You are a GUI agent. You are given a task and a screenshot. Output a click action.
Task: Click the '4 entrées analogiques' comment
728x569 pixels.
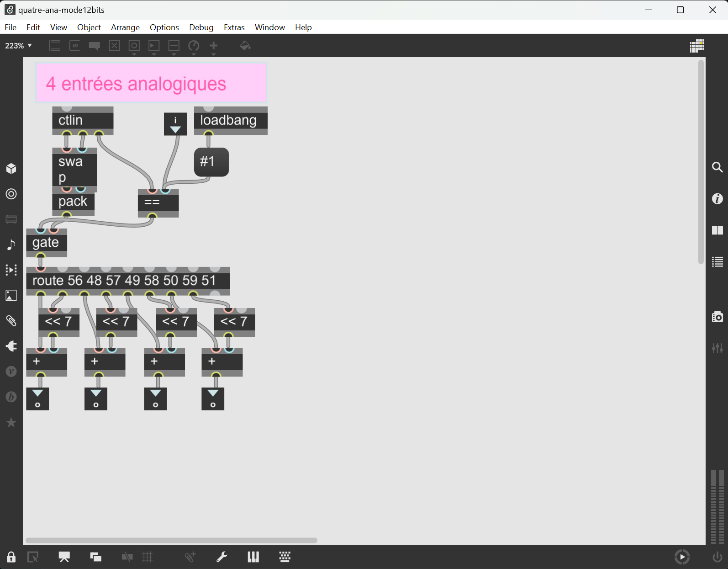151,83
